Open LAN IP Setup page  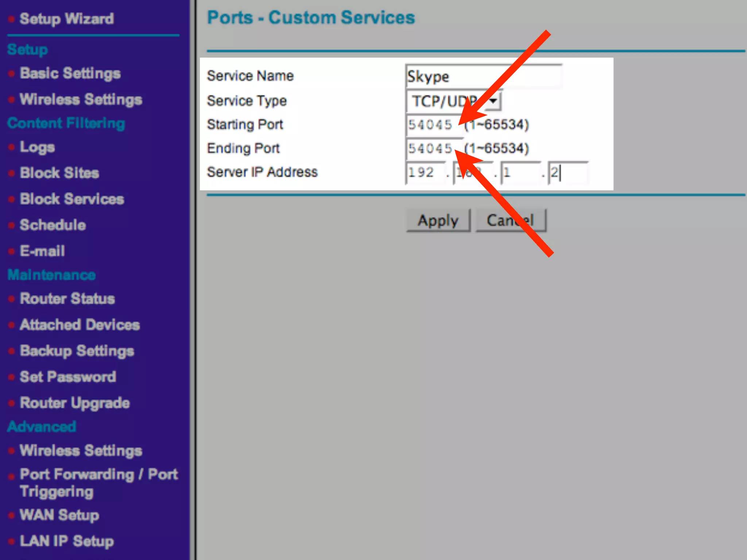[x=67, y=541]
